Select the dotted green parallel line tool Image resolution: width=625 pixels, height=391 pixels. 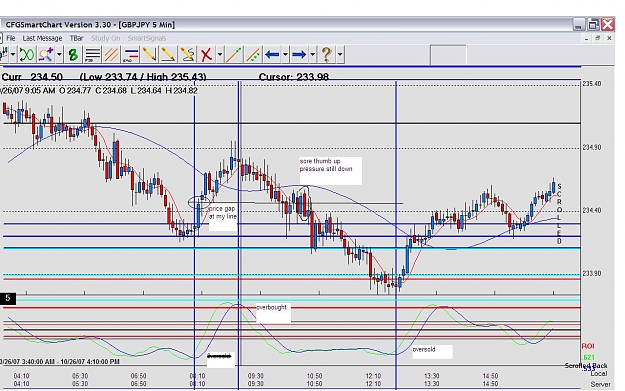(253, 54)
